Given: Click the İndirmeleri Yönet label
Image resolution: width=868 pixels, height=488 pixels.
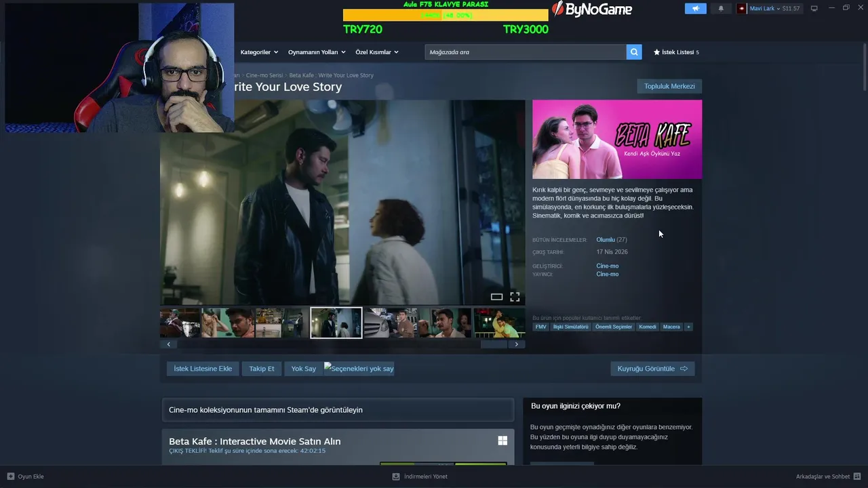Looking at the screenshot, I should coord(425,476).
